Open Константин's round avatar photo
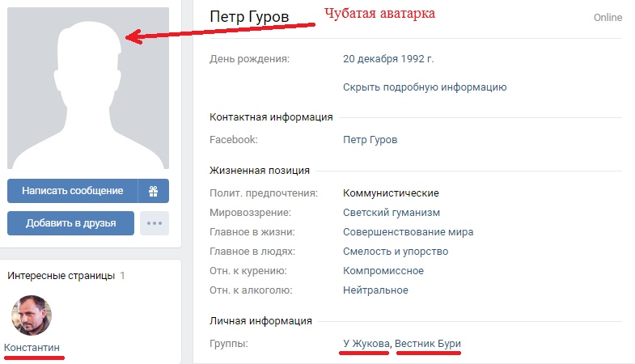The width and height of the screenshot is (635, 364). [x=31, y=315]
